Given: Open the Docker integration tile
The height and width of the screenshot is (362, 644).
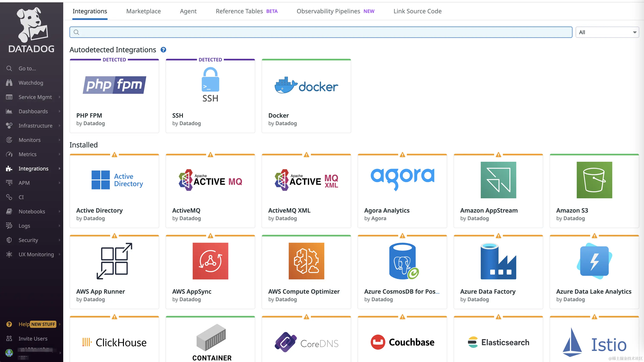Looking at the screenshot, I should tap(306, 96).
